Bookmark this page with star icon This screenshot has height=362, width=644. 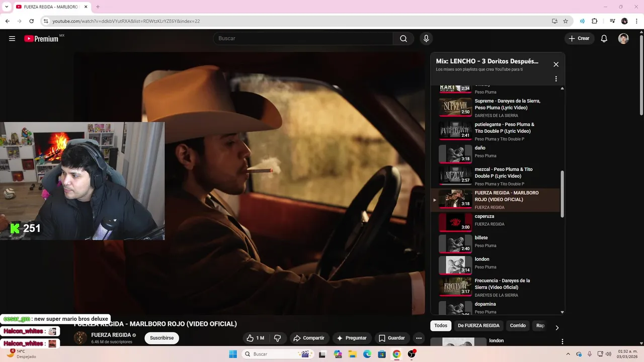[x=566, y=21]
